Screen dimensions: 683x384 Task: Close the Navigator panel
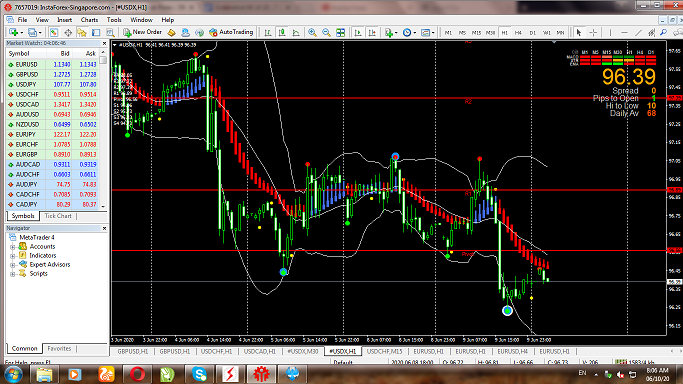pyautogui.click(x=104, y=229)
